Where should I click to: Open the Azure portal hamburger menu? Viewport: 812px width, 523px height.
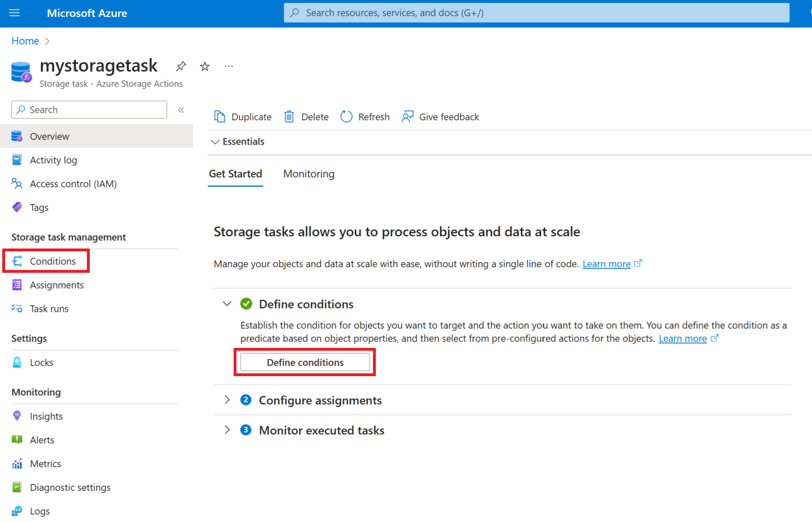tap(15, 13)
